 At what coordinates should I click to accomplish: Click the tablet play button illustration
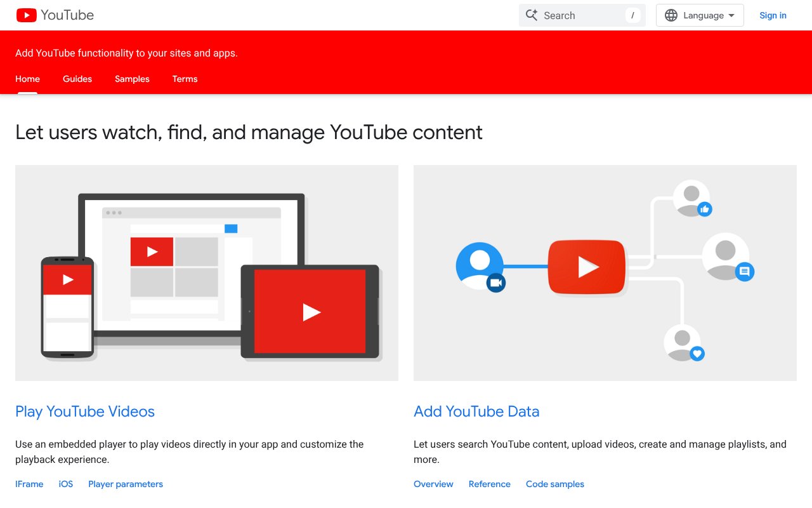pyautogui.click(x=310, y=312)
